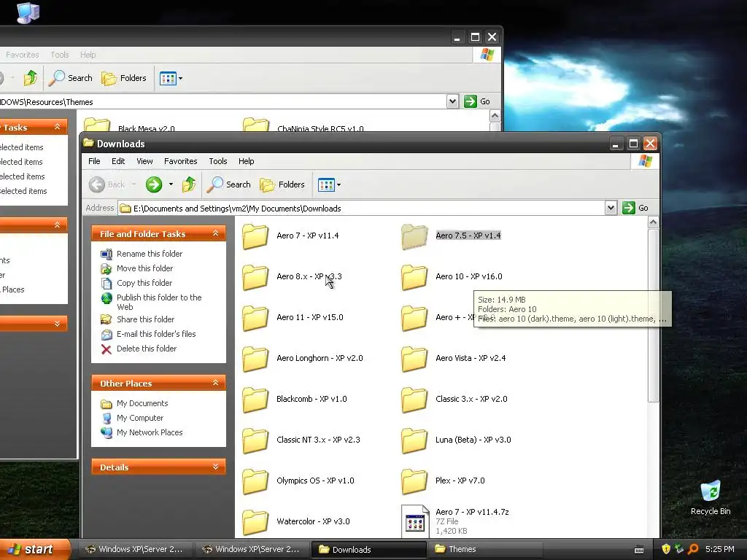Open My Documents in Other Places

(142, 403)
